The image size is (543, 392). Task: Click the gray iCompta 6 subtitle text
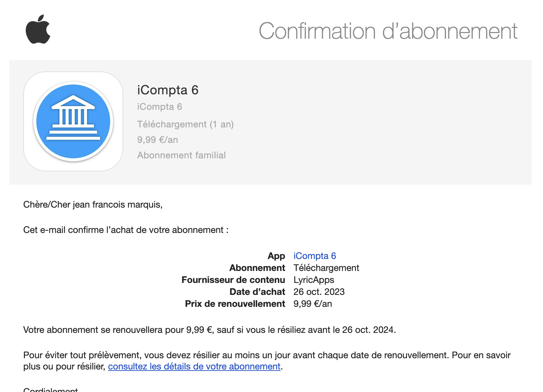point(160,107)
